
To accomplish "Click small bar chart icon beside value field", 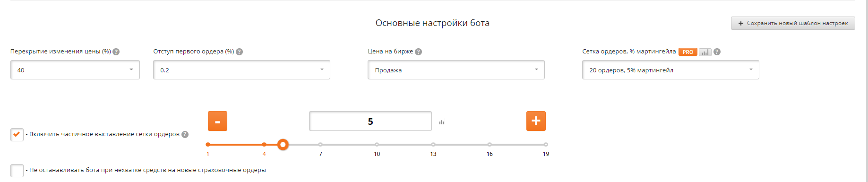I will (x=441, y=122).
